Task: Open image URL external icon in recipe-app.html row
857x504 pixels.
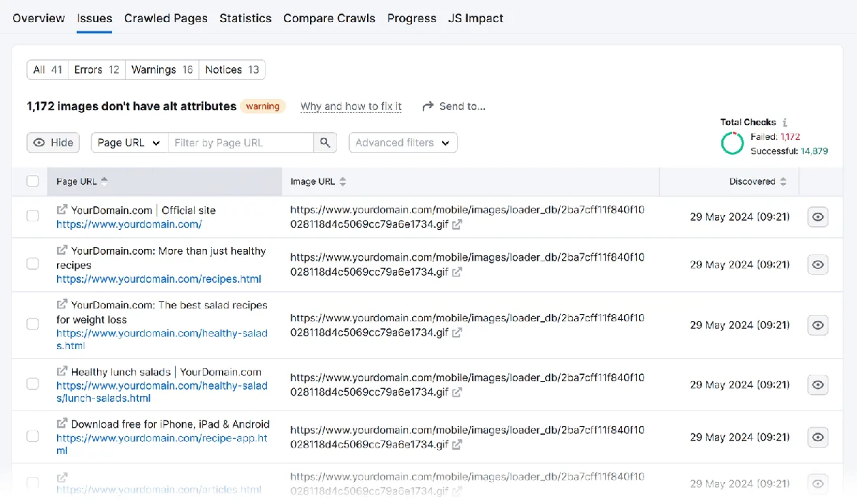Action: pos(457,444)
